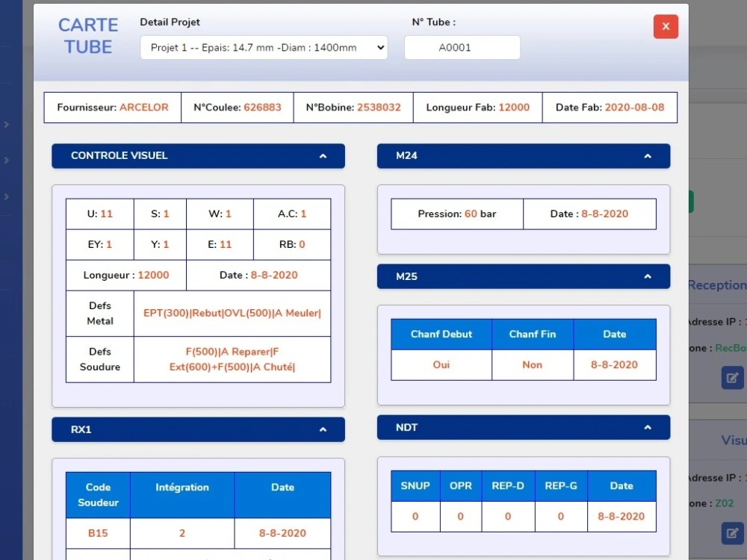The height and width of the screenshot is (560, 747).
Task: Click B15 soudeur code cell
Action: point(98,533)
